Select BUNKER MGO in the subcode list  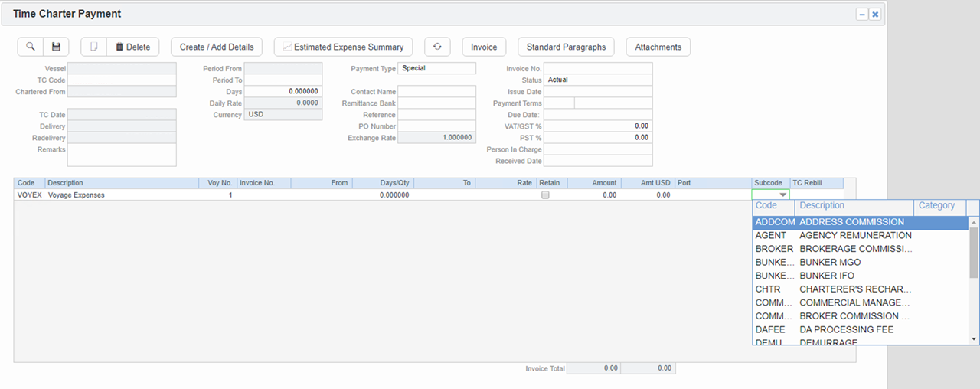tap(829, 263)
